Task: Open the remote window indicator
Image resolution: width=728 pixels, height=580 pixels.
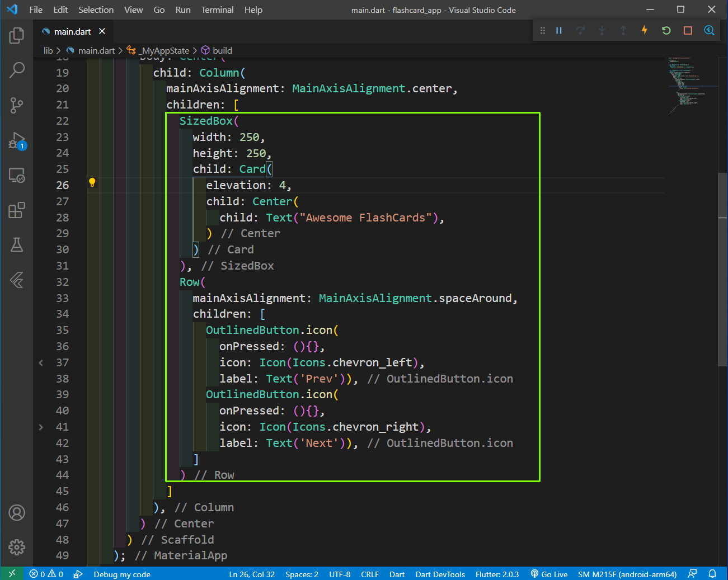Action: pyautogui.click(x=12, y=574)
